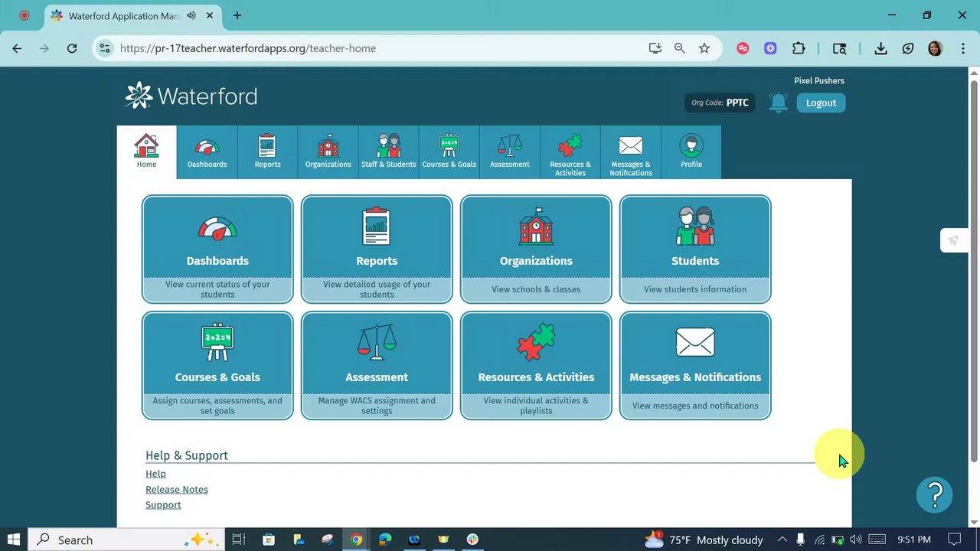Open the Windows Start menu
The height and width of the screenshot is (551, 980).
14,540
